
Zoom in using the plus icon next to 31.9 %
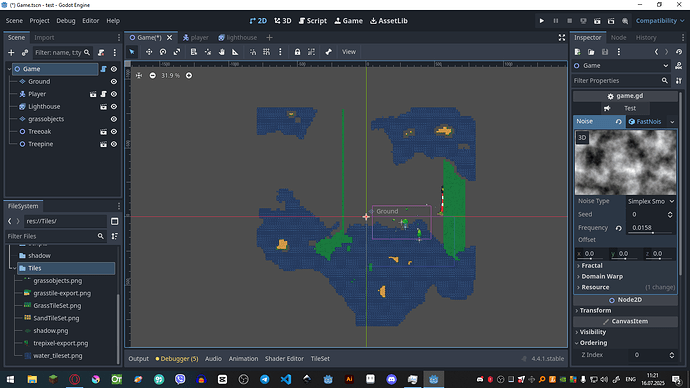(189, 76)
